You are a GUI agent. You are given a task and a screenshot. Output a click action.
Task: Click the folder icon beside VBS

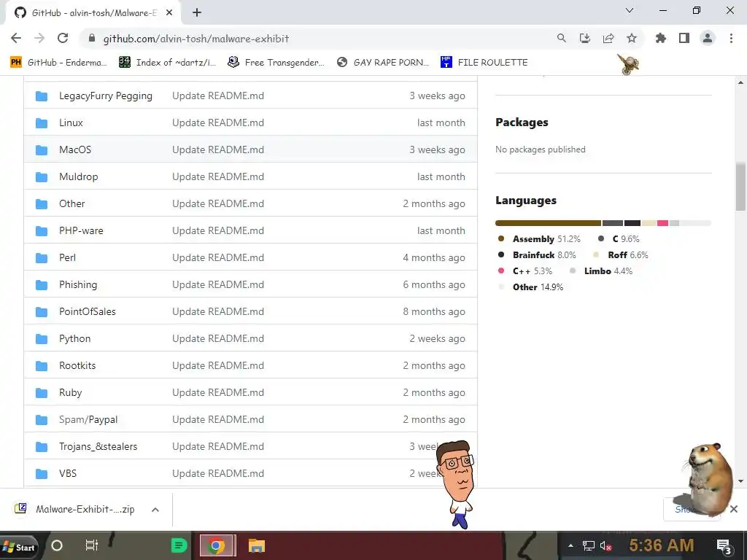point(42,474)
